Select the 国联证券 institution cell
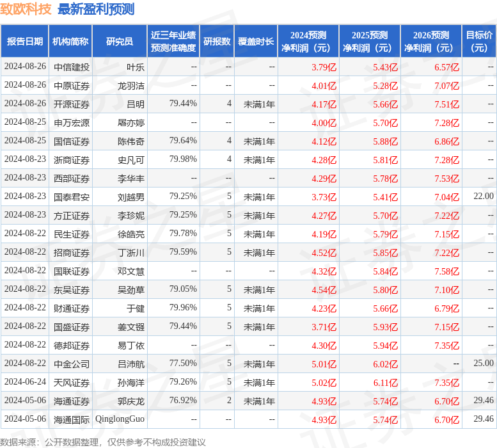This screenshot has height=448, width=497. tap(72, 271)
